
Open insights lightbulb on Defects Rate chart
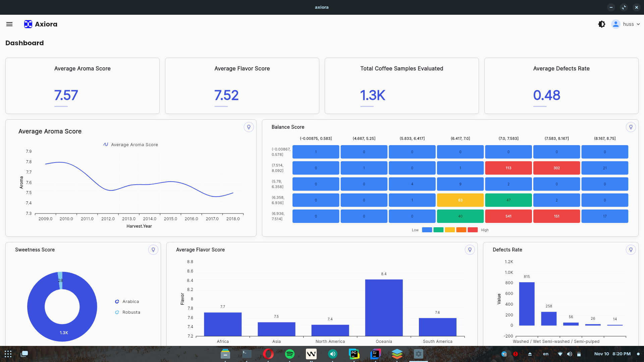pos(631,249)
